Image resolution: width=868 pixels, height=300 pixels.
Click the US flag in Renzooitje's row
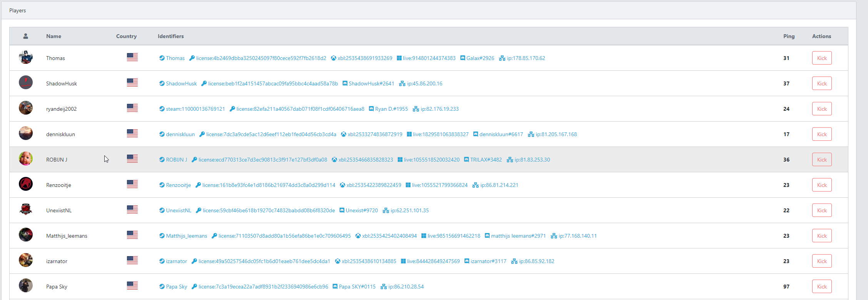pyautogui.click(x=132, y=184)
